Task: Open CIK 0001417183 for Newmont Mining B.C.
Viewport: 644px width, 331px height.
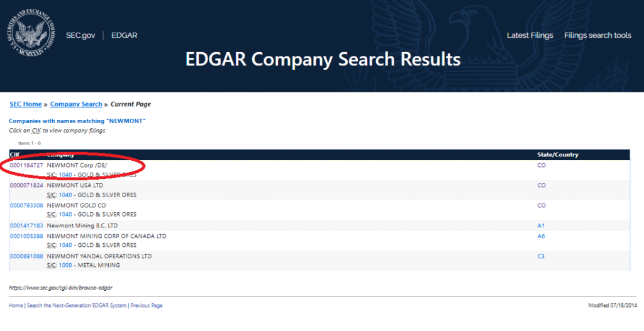Action: pos(26,225)
